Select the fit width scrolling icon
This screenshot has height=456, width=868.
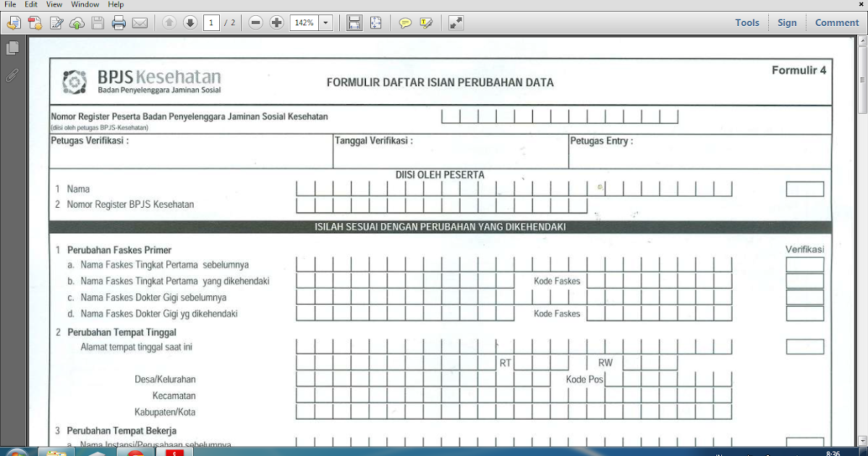[x=354, y=23]
